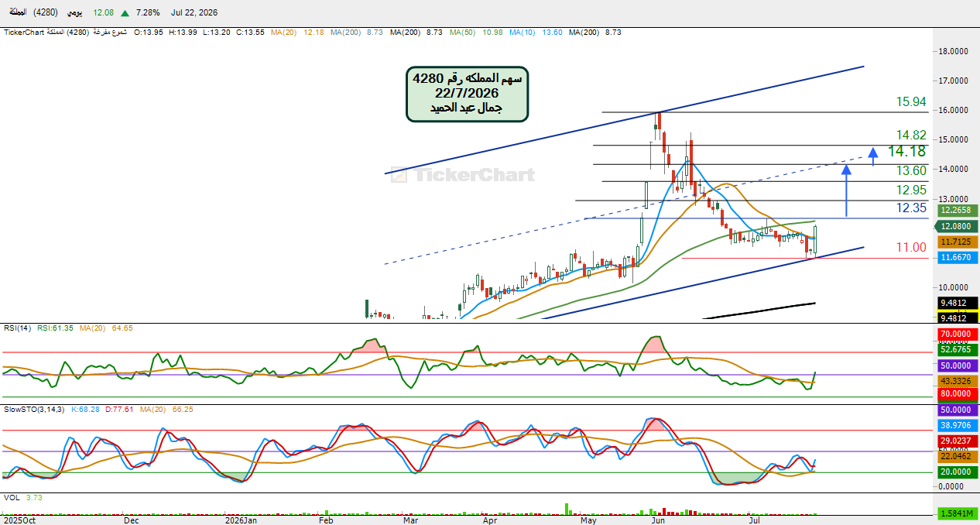
Task: Open the VOL panel label
Action: tap(11, 498)
